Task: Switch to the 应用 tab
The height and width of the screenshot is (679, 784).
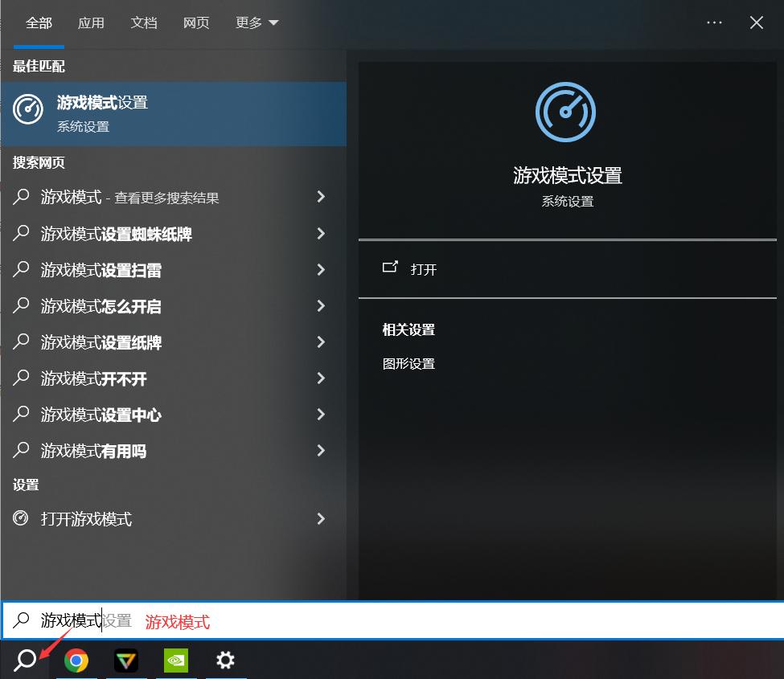Action: 91,22
